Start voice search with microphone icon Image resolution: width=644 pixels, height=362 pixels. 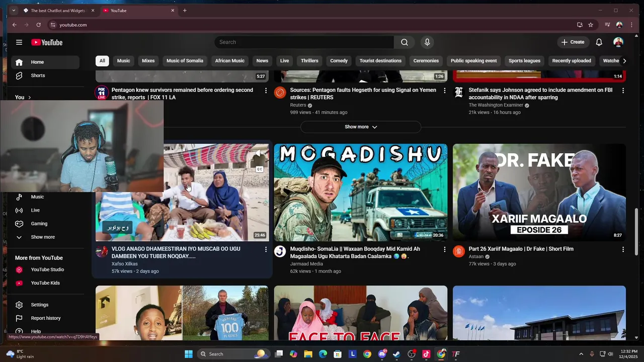coord(427,42)
